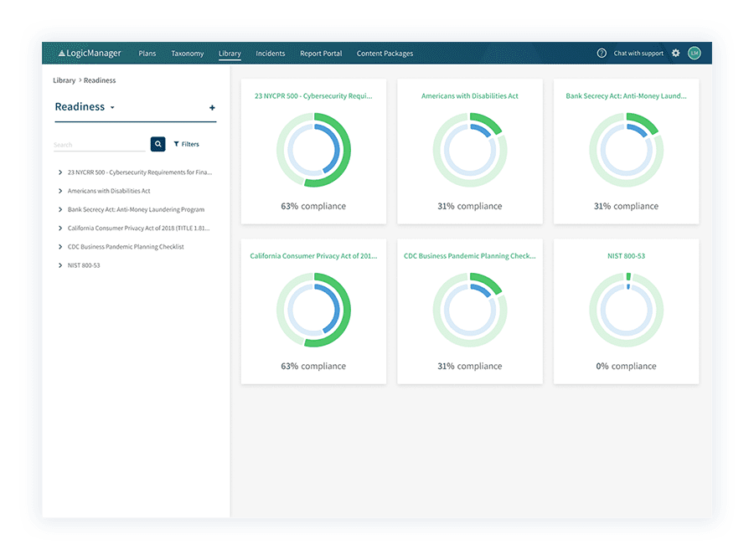This screenshot has width=754, height=560.
Task: Select Bank Secrecy Act Anti-Money Laundering row
Action: pyautogui.click(x=136, y=209)
